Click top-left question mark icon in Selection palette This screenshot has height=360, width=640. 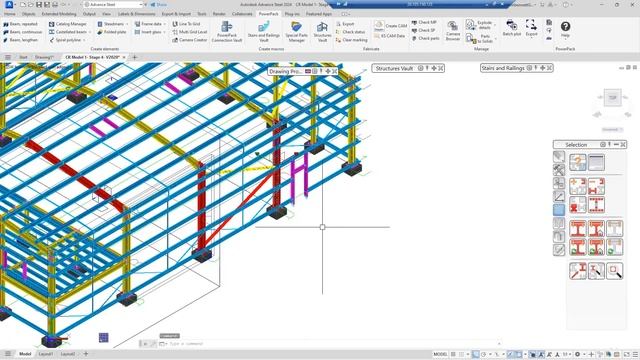(x=578, y=163)
